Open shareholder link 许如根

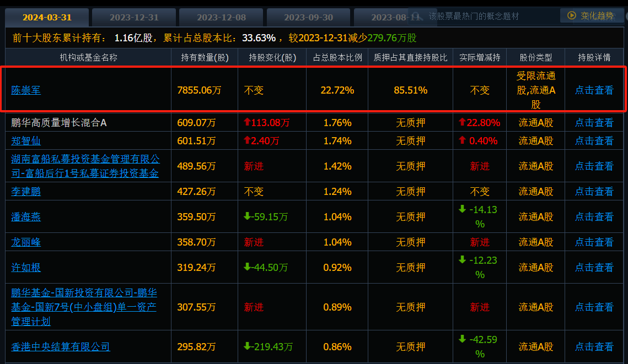(26, 267)
